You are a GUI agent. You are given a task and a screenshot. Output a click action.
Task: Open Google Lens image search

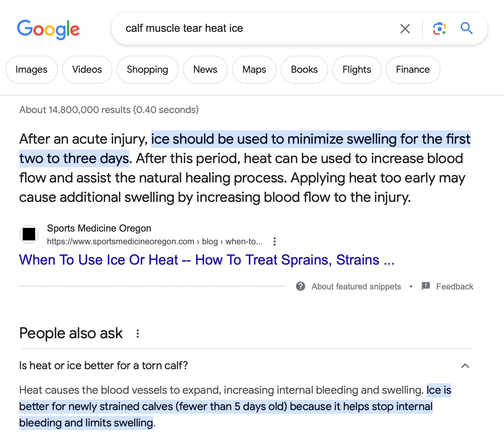point(439,29)
